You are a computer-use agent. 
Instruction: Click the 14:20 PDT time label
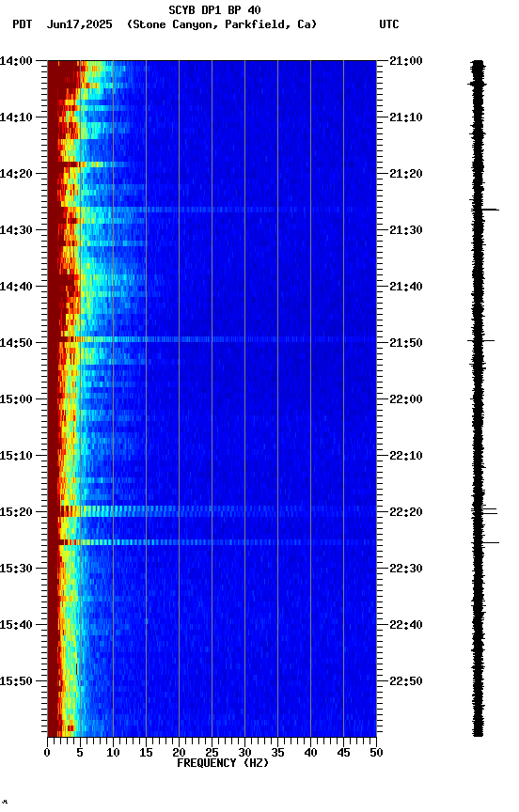tap(16, 174)
